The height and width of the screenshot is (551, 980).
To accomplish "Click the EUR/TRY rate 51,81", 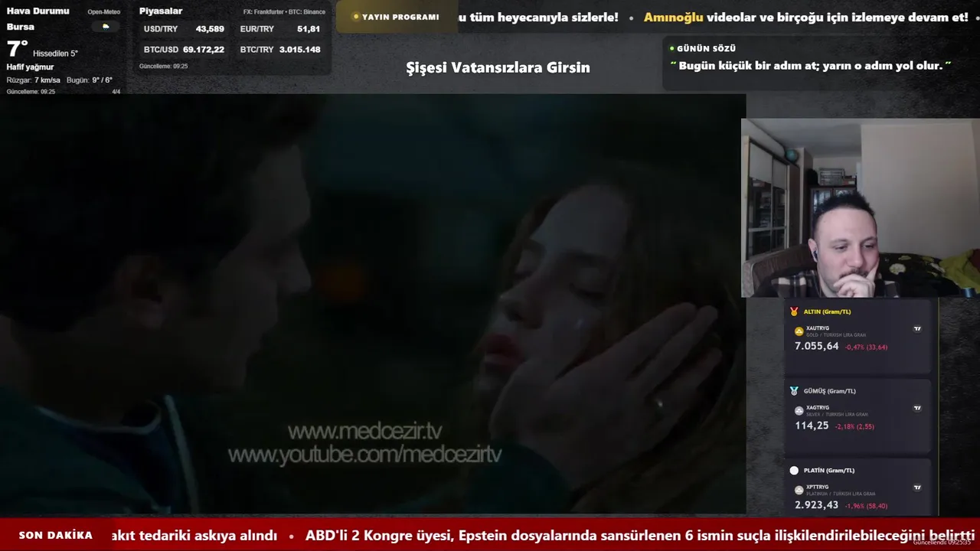I will point(309,29).
